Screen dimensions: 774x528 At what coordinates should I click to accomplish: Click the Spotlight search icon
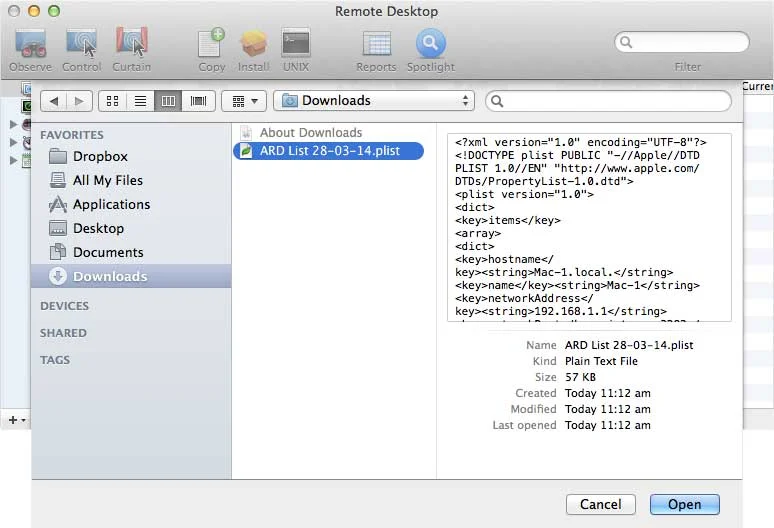[x=430, y=43]
